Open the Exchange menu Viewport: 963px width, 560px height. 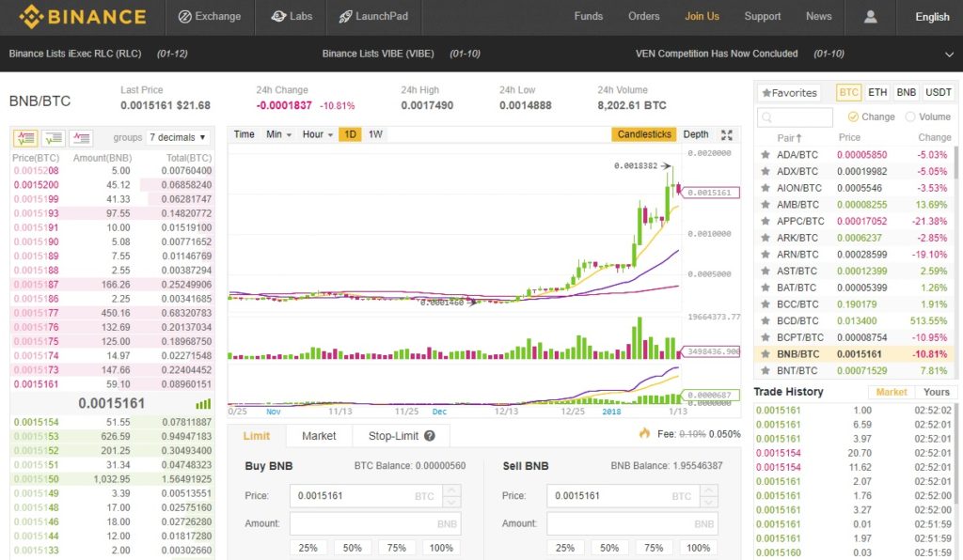pos(210,17)
